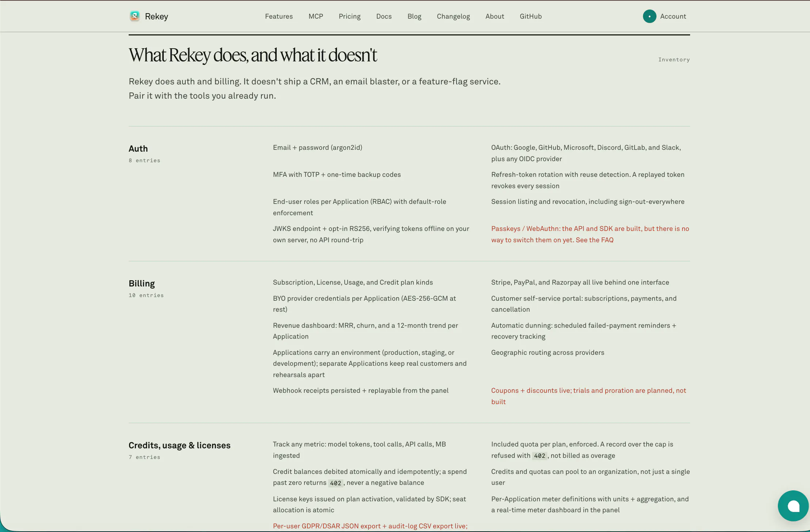Go to the MCP page
This screenshot has width=810, height=532.
316,16
